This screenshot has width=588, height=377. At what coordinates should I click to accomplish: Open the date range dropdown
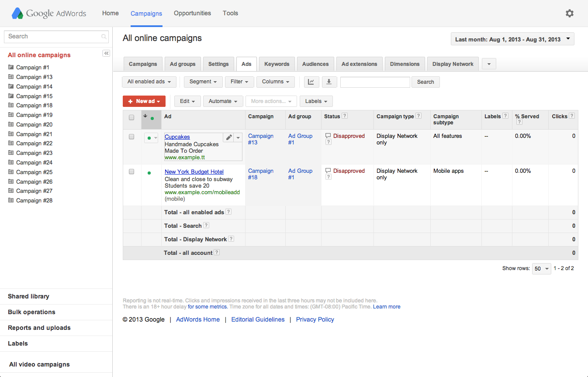coord(512,39)
